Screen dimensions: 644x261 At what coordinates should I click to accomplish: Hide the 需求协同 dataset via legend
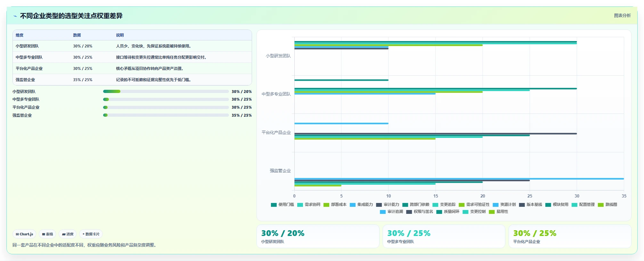(x=309, y=205)
